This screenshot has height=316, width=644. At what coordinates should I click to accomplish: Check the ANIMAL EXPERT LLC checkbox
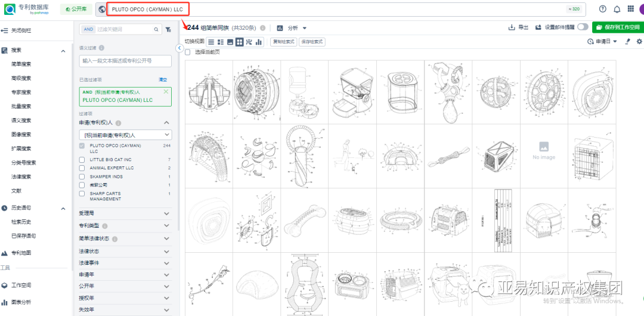click(82, 168)
